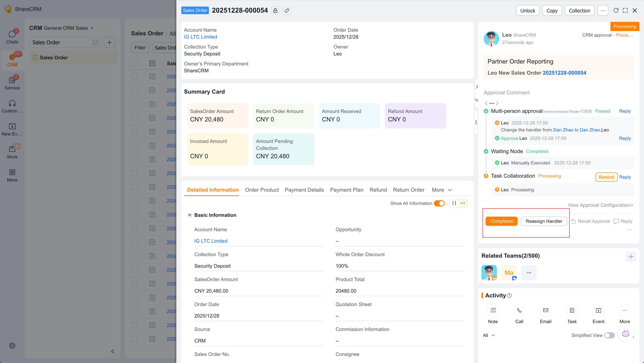The width and height of the screenshot is (644, 363).
Task: Tick the select-all checkbox in list header
Action: click(x=135, y=63)
